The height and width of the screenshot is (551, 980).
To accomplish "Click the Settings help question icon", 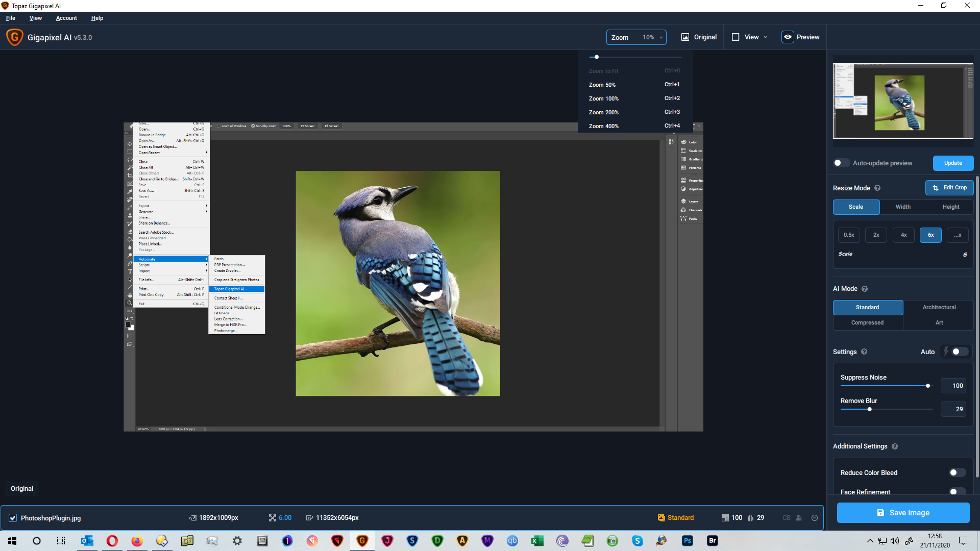I will (864, 352).
